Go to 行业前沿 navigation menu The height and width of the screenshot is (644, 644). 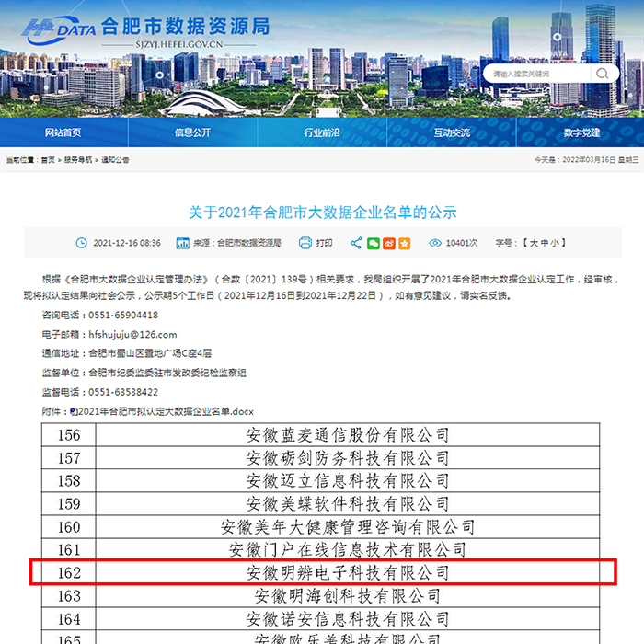(x=322, y=132)
